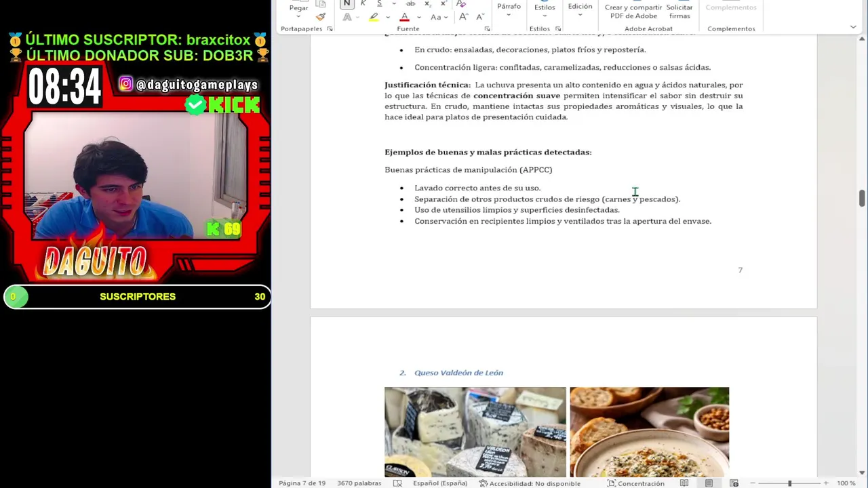Click the Instagram icon in stream overlay
Screen dimensions: 868x488
tap(126, 84)
